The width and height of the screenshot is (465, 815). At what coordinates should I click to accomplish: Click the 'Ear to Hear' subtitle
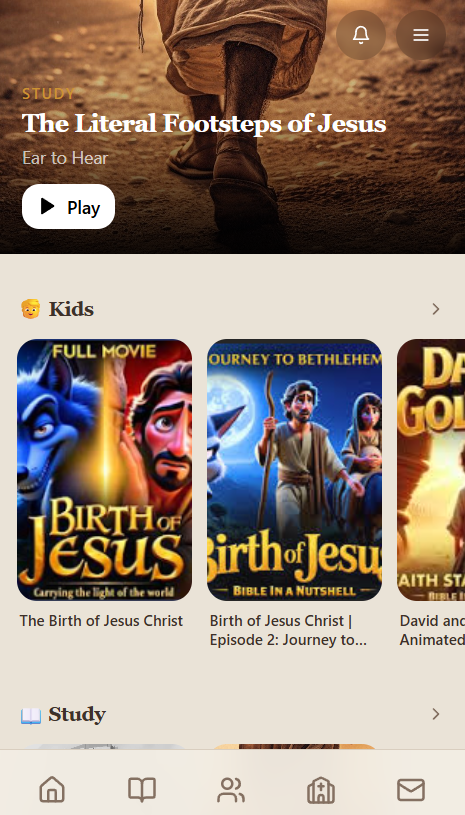coord(65,158)
